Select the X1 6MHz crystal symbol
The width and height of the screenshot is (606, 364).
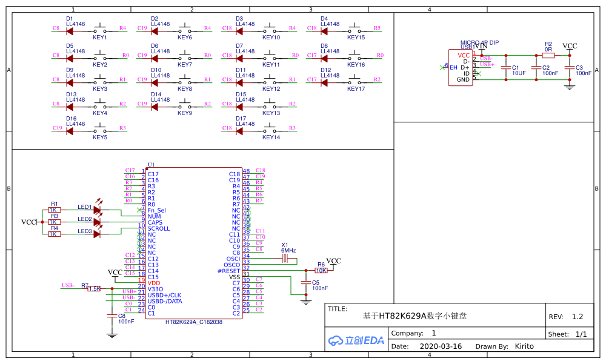tap(285, 259)
